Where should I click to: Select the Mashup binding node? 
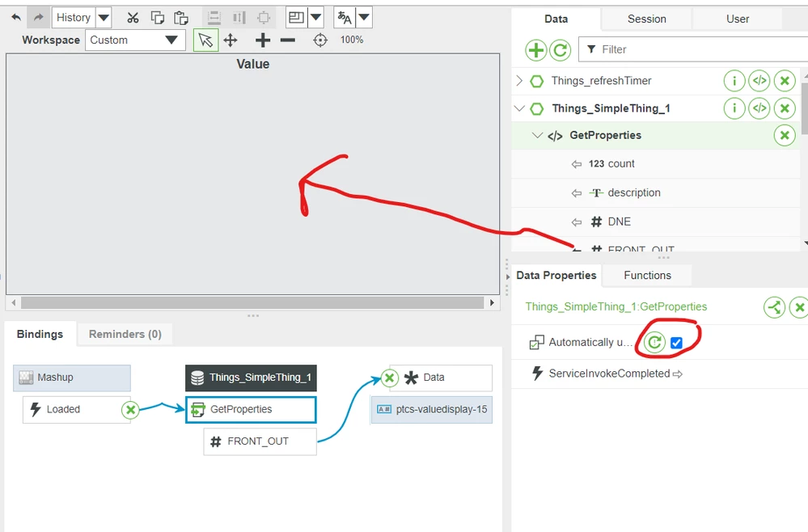point(72,378)
